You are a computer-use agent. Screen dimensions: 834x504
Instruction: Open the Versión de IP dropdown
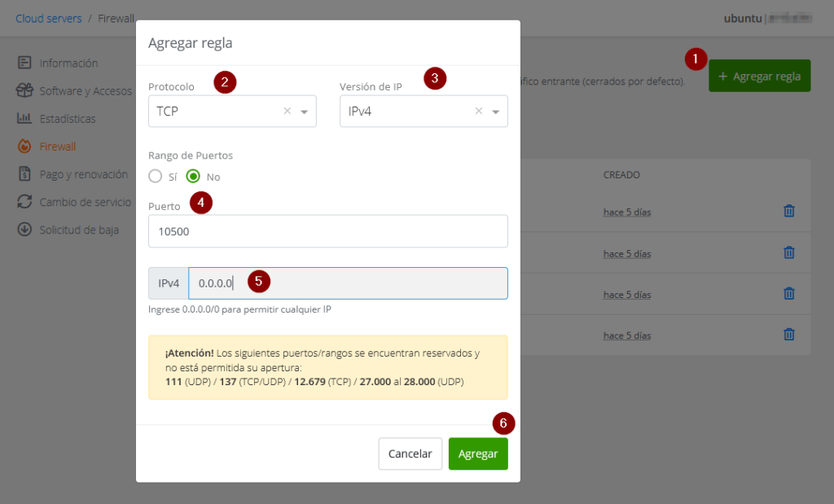tap(496, 111)
